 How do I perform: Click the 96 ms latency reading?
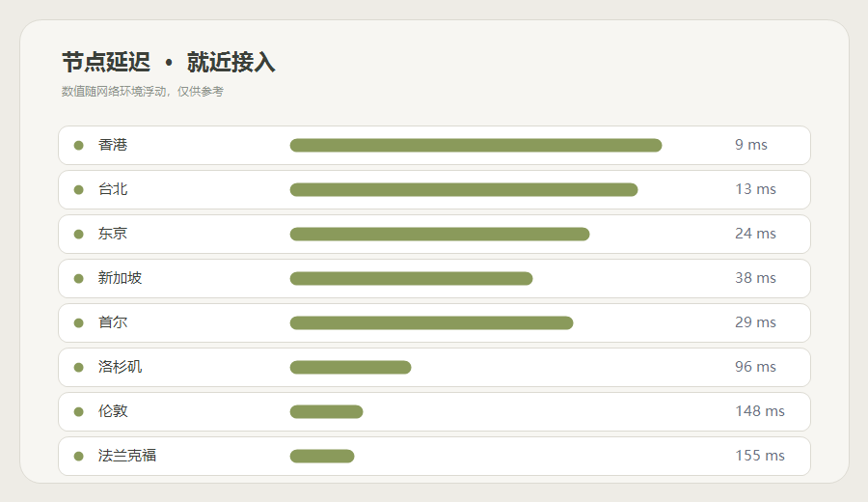[755, 366]
